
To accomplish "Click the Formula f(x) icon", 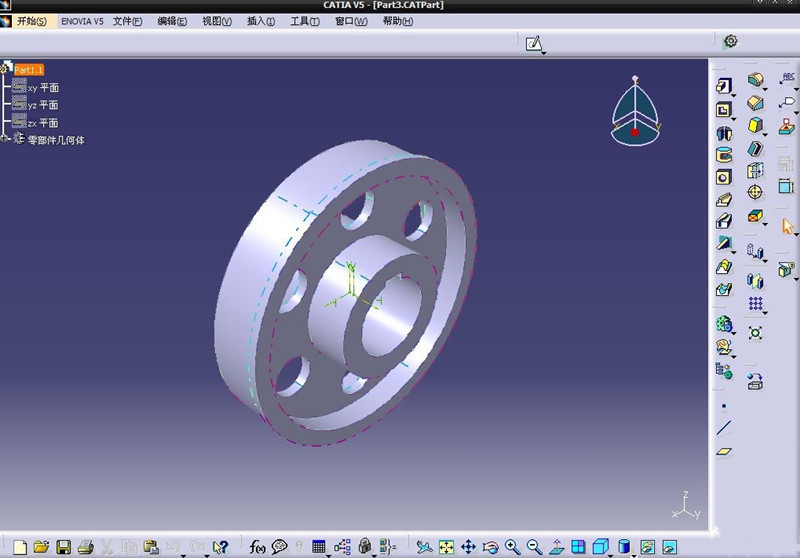I will click(x=257, y=547).
